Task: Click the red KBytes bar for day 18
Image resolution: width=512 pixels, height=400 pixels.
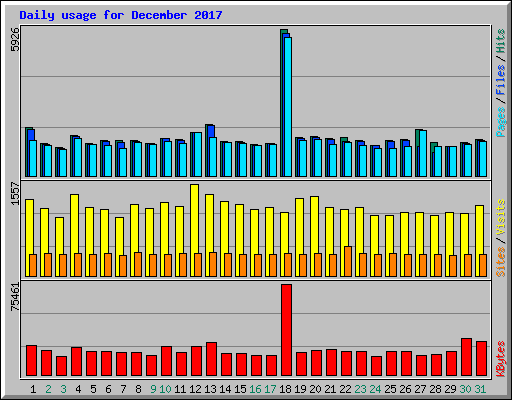Action: pyautogui.click(x=286, y=330)
